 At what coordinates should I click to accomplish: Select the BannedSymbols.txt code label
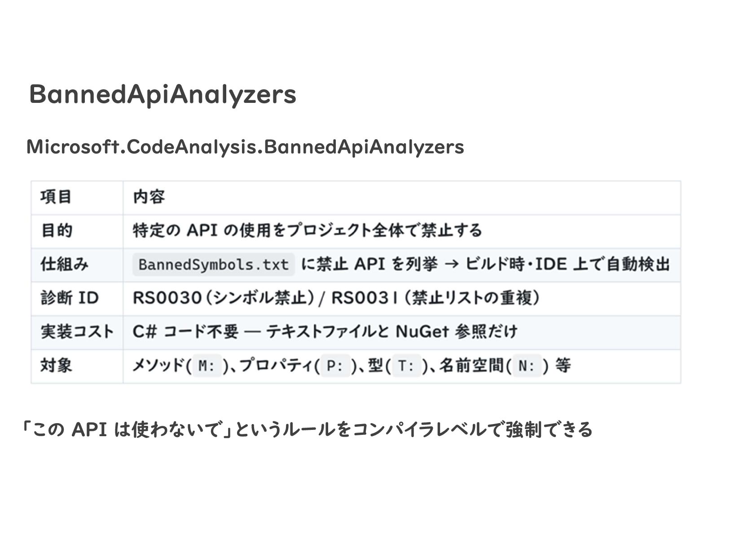pyautogui.click(x=214, y=265)
